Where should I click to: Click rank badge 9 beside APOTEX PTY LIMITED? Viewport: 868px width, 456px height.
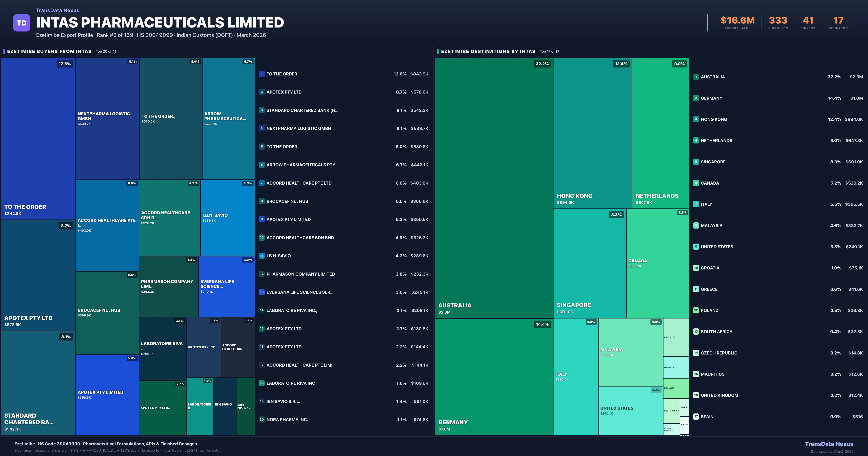tap(261, 219)
